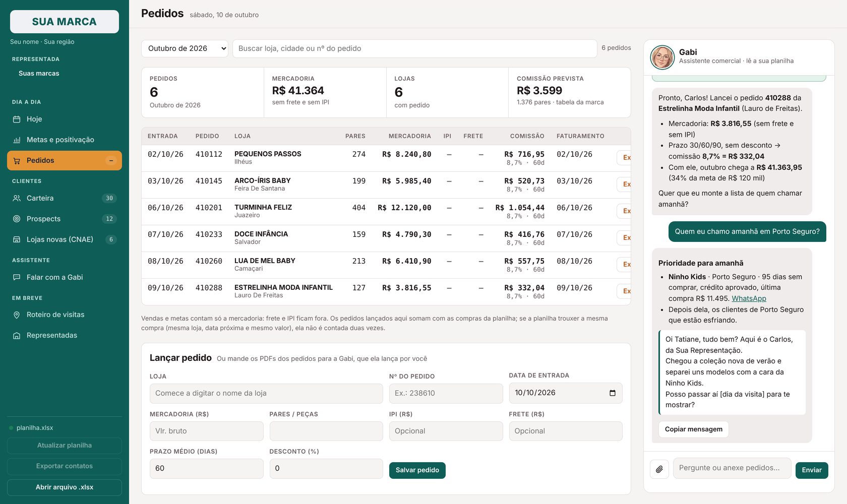Focus the Loja name input field
This screenshot has height=504, width=847.
click(266, 394)
